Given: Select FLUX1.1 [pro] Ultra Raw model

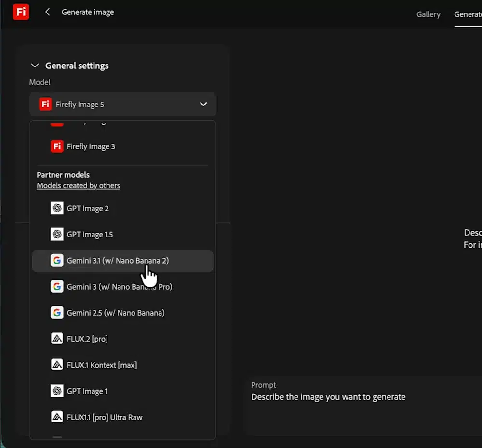Looking at the screenshot, I should [x=122, y=417].
